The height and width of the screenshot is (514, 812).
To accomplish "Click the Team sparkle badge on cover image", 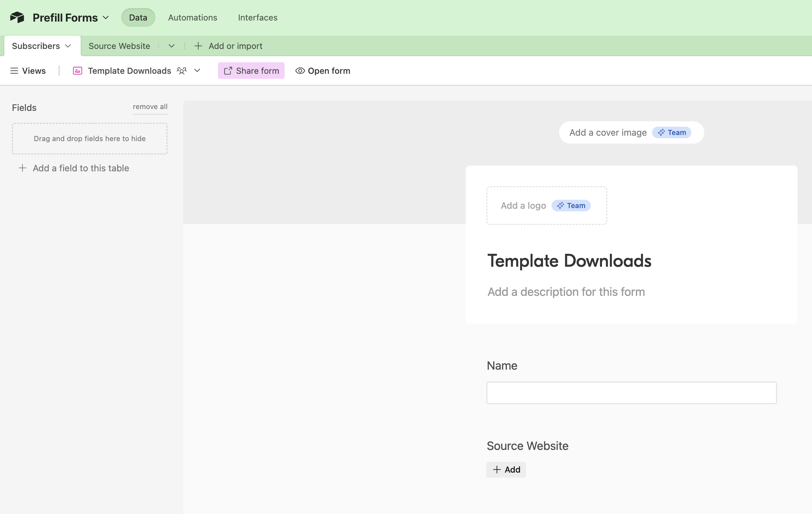I will point(672,132).
